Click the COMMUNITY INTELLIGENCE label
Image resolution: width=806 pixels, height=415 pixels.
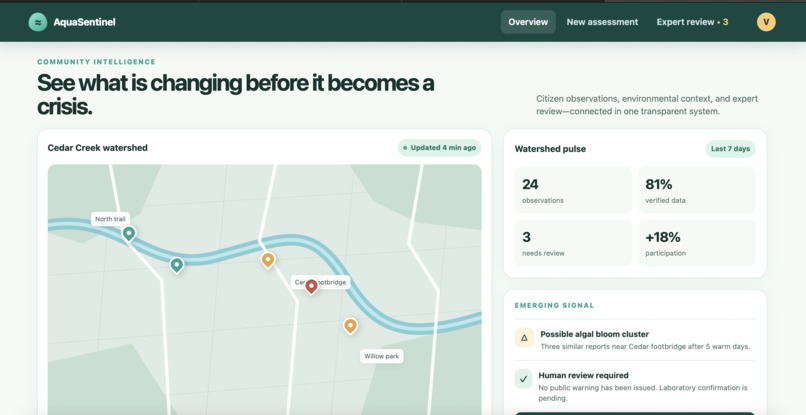tap(96, 62)
